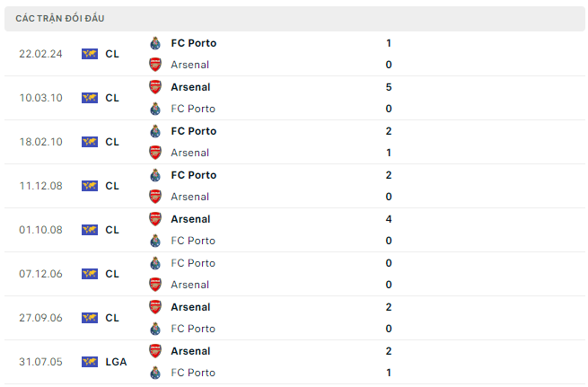The width and height of the screenshot is (588, 387).
Task: Open Arsenal team link in 01.10.08 match
Action: coord(189,219)
